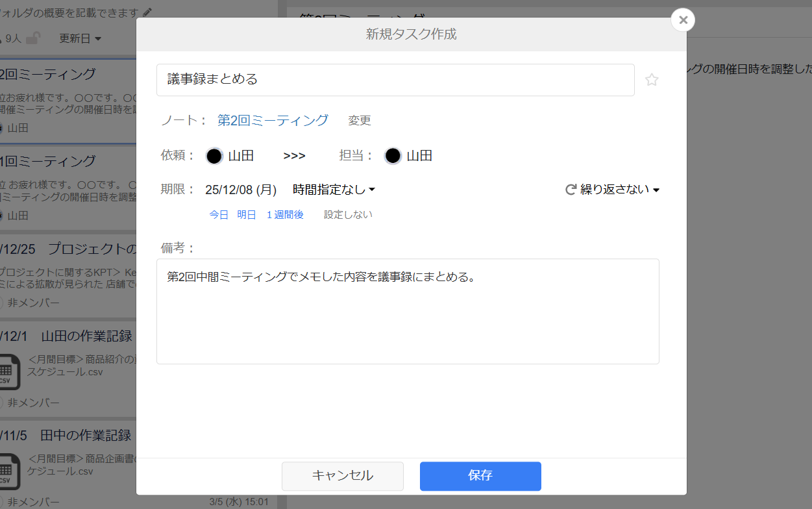
Task: Clear the deadline with 設定しない
Action: point(348,214)
